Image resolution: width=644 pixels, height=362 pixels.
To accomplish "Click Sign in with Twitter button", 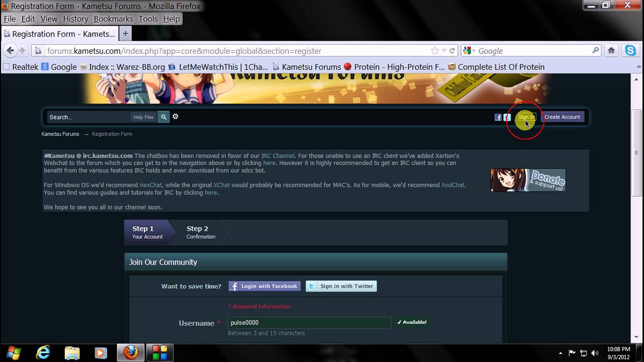I will click(x=341, y=286).
